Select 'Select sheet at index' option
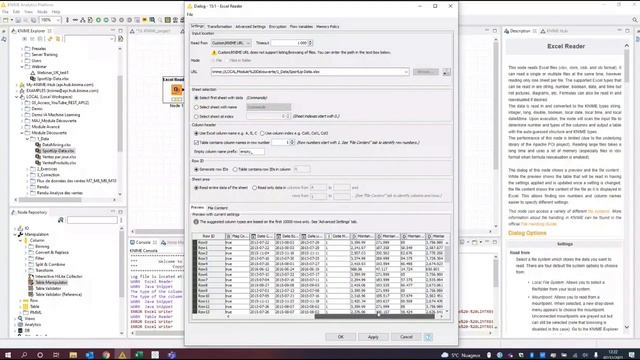640x360 pixels. (x=196, y=116)
